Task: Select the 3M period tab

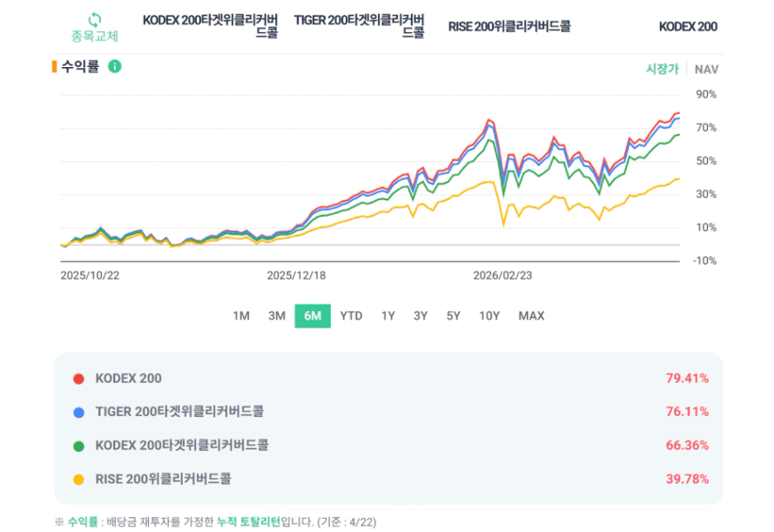Action: coord(277,316)
